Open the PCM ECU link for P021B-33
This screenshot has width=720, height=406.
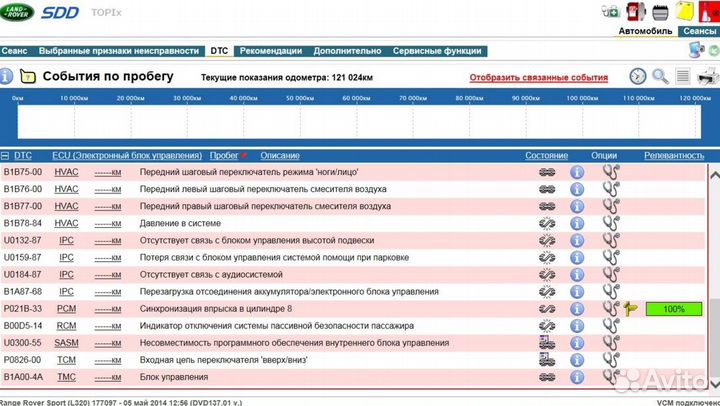[66, 309]
